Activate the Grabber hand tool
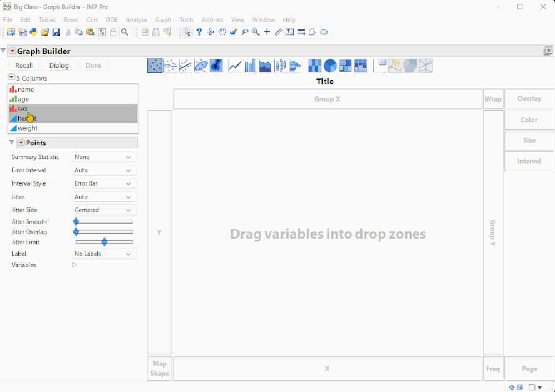This screenshot has width=555, height=392. coord(222,32)
